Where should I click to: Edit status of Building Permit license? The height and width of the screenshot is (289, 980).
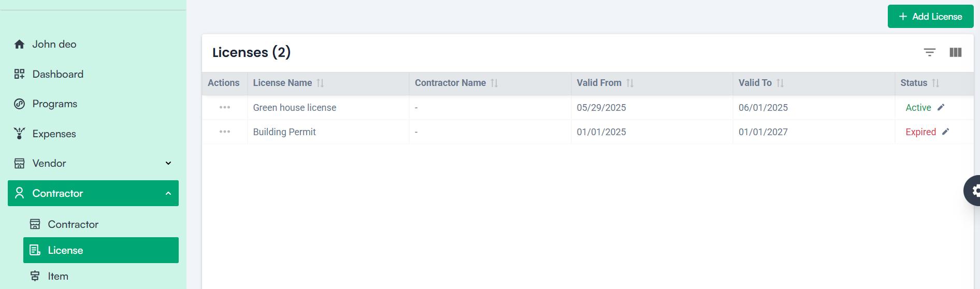(945, 132)
